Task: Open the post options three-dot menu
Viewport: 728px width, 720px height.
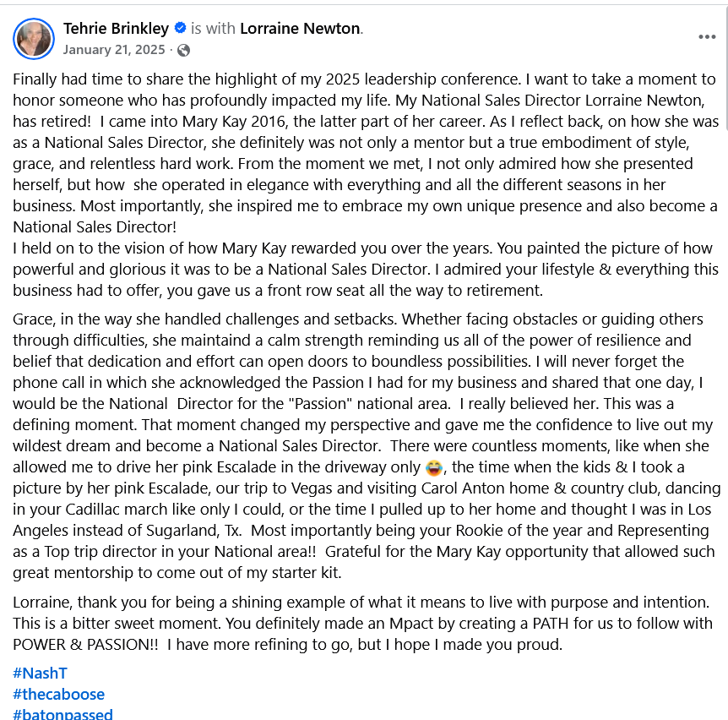Action: point(707,37)
